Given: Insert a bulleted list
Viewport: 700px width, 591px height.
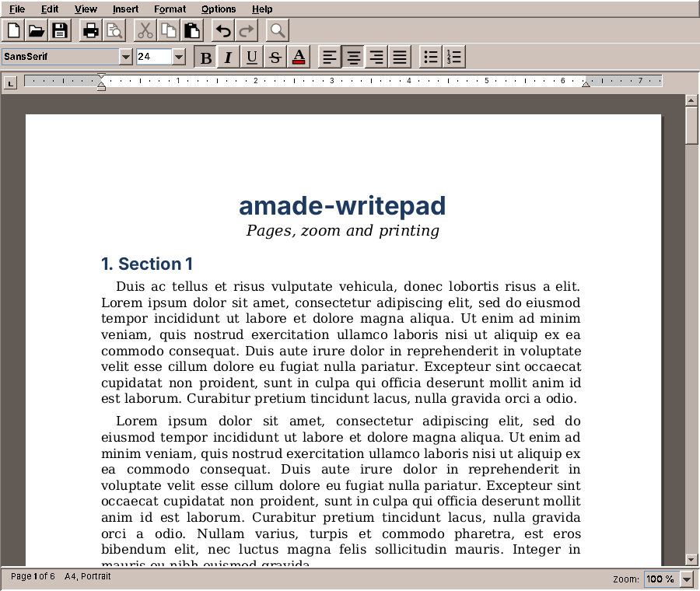Looking at the screenshot, I should click(431, 57).
